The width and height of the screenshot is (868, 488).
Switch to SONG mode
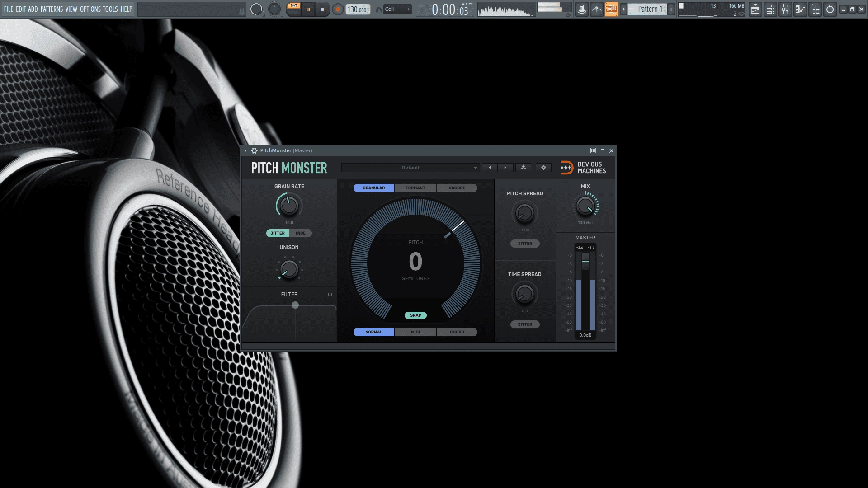tap(294, 12)
